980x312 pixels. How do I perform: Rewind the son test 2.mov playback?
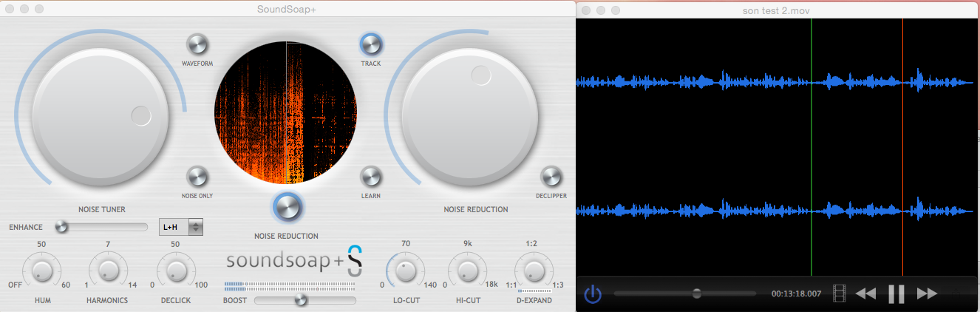tap(865, 294)
